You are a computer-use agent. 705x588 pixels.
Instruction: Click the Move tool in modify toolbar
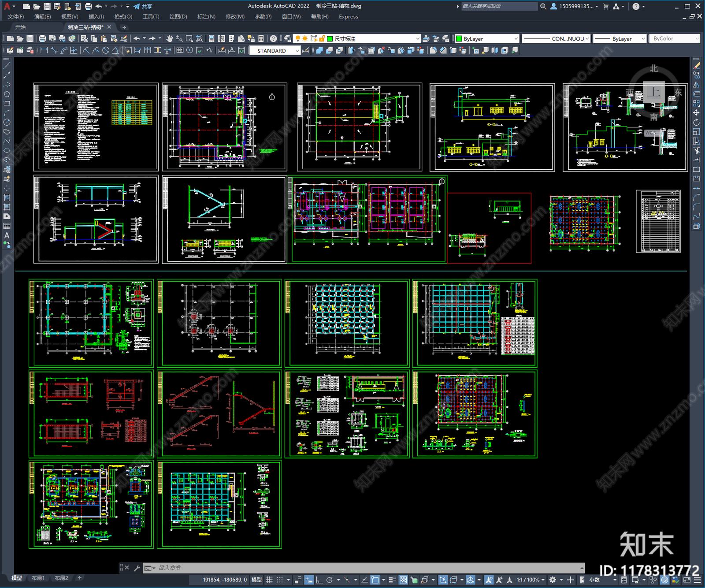(696, 113)
